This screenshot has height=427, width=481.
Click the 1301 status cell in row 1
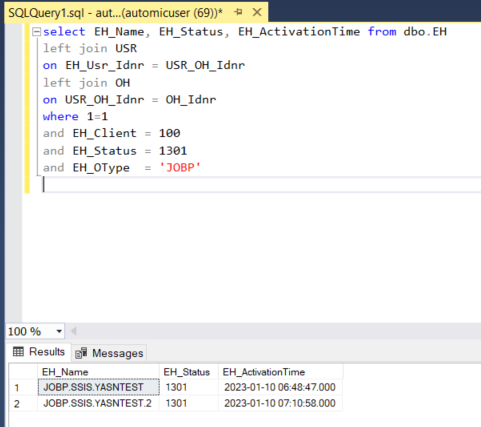pos(189,387)
